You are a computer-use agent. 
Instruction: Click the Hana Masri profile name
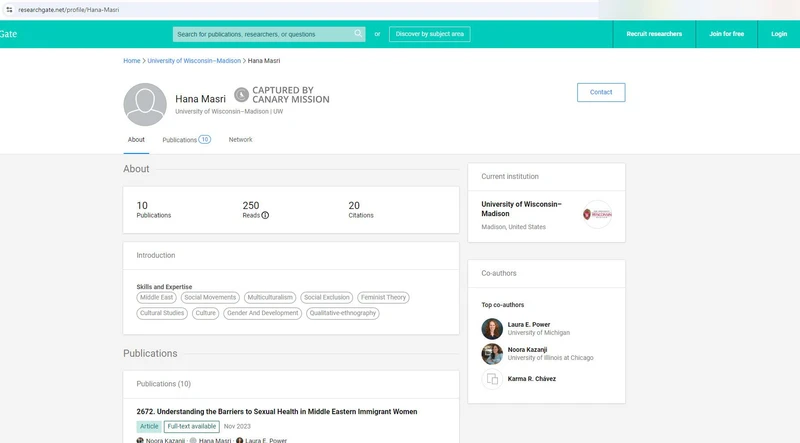[x=200, y=99]
